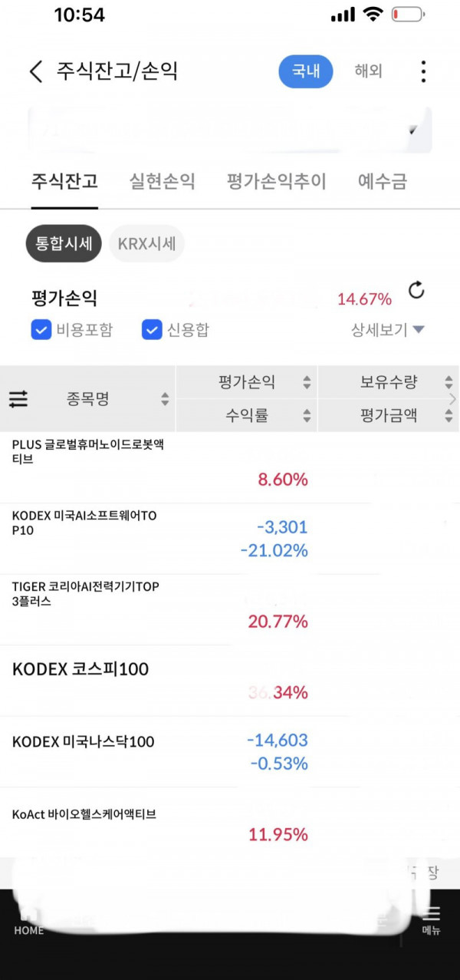The image size is (460, 980).
Task: Uncheck the 비용포함 checkbox
Action: click(x=41, y=330)
